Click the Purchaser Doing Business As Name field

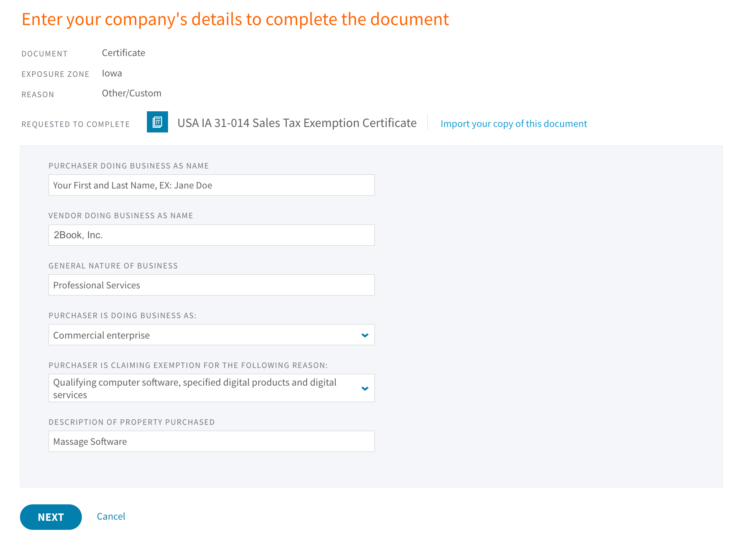212,185
